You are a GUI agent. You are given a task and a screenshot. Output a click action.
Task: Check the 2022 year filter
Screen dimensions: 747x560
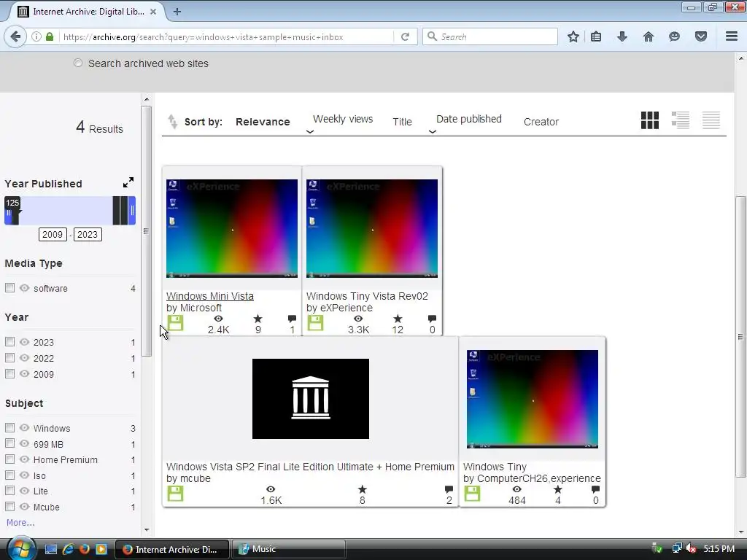[x=9, y=357]
